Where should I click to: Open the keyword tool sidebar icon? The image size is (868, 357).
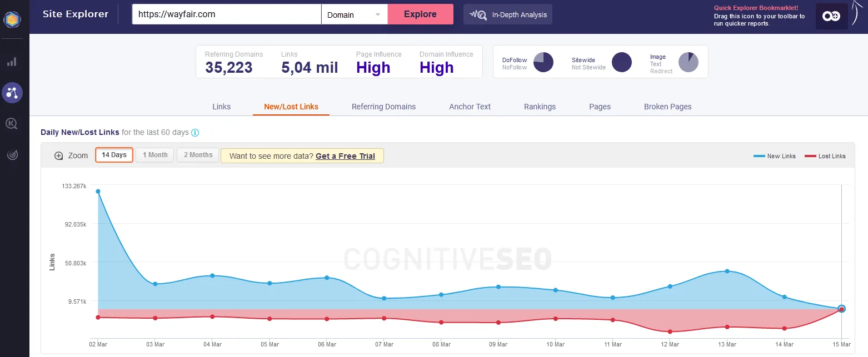pos(12,124)
